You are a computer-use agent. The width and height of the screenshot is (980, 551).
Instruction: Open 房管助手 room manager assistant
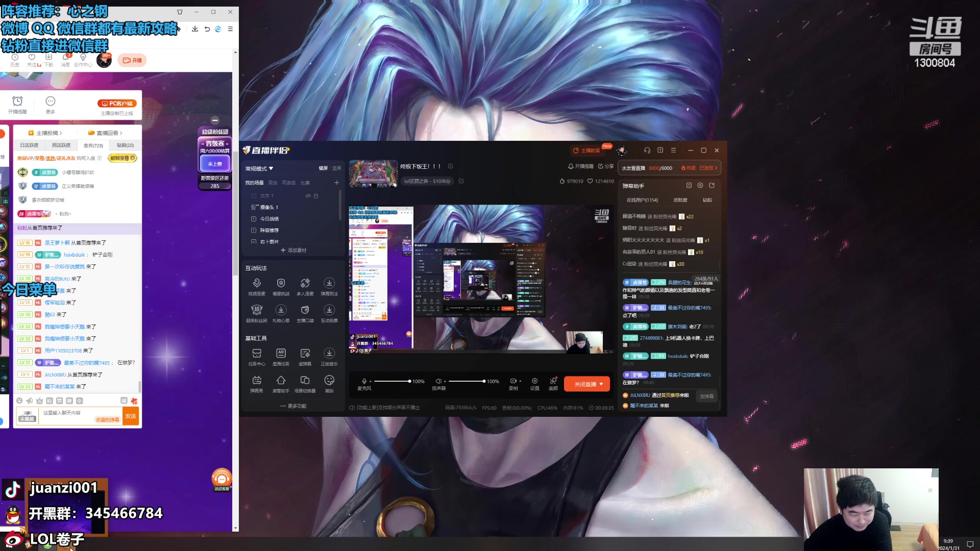click(281, 381)
